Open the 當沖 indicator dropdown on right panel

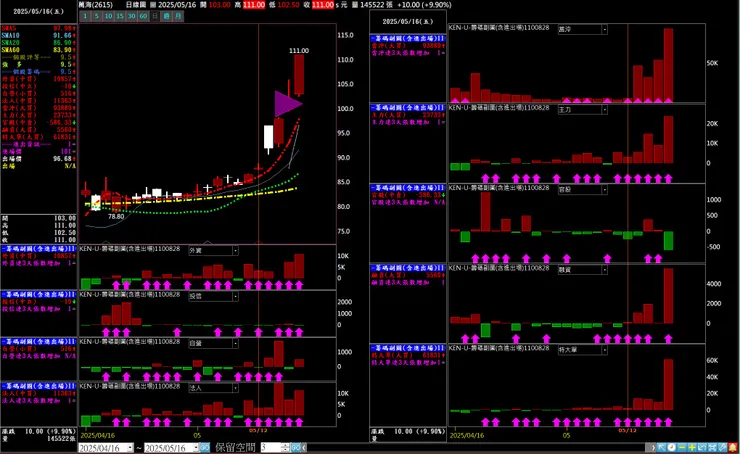click(x=604, y=29)
